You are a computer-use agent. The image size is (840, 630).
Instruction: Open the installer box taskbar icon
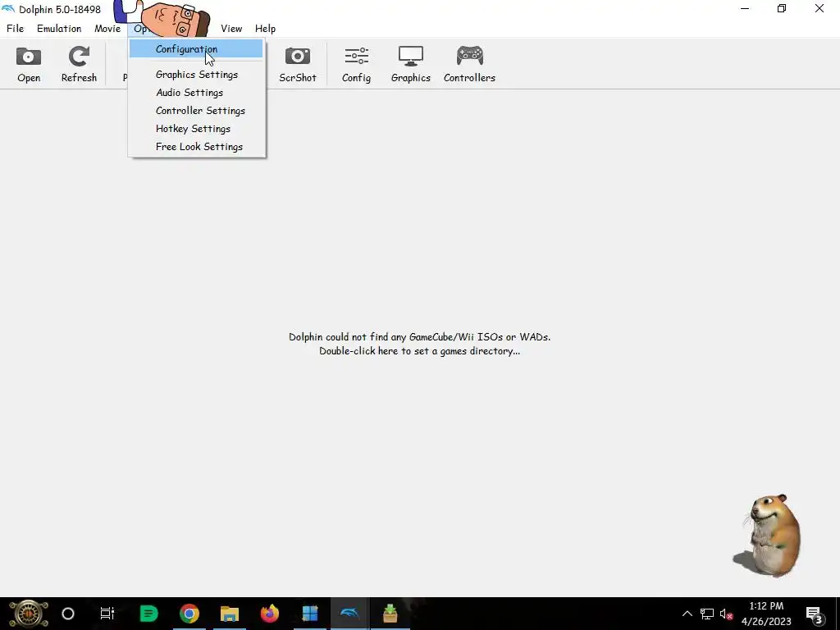coord(390,614)
